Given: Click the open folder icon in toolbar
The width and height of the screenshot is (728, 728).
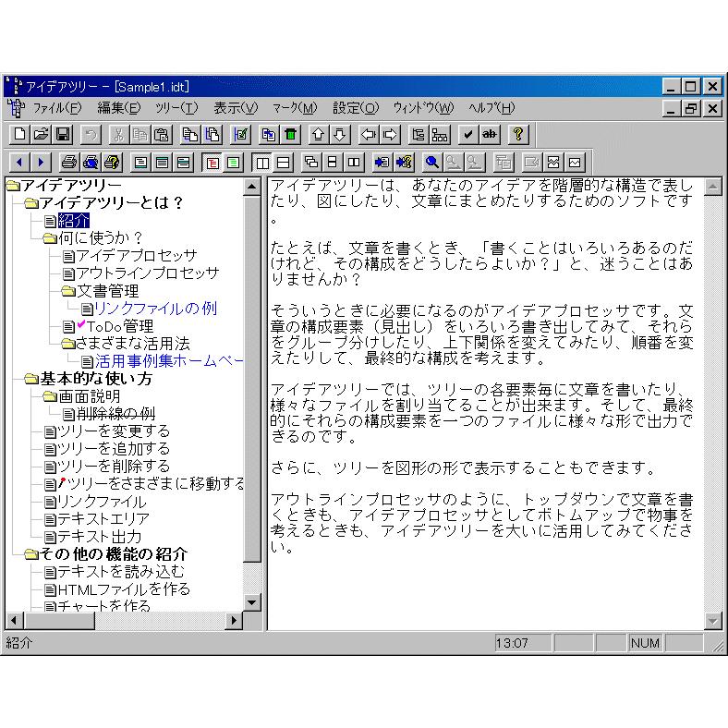Looking at the screenshot, I should (x=42, y=134).
